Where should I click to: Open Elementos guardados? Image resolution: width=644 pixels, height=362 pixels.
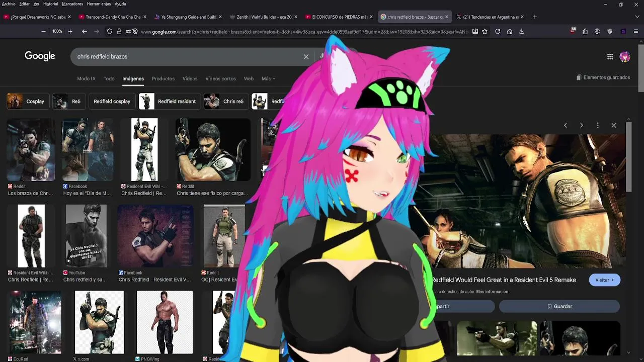click(603, 77)
